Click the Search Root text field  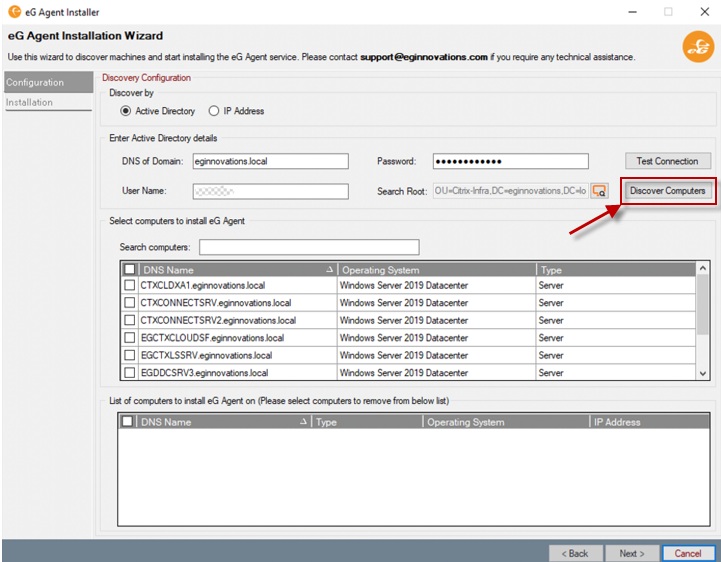click(510, 191)
